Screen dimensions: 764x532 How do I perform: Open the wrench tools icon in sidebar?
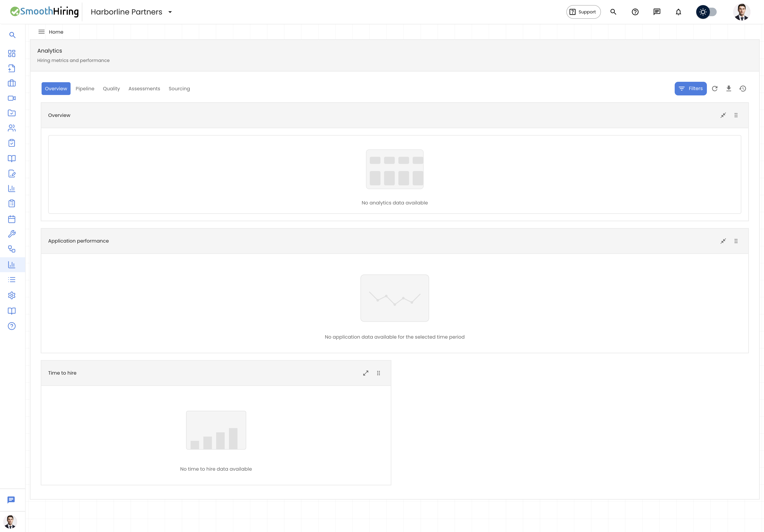[x=12, y=234]
